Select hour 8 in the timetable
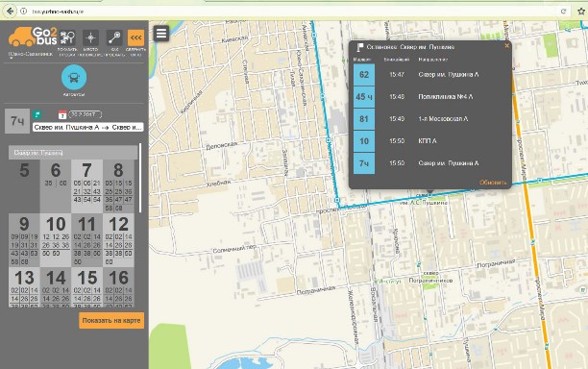This screenshot has height=369, width=588. (118, 186)
